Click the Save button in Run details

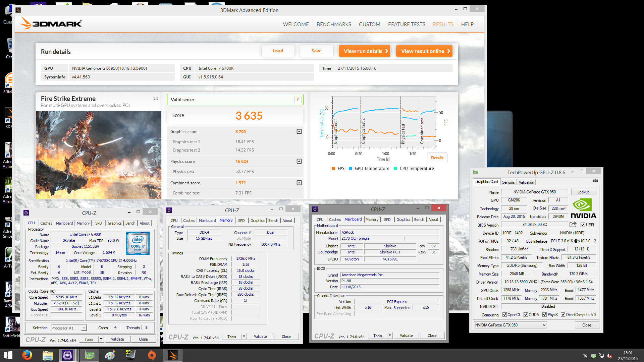point(316,51)
